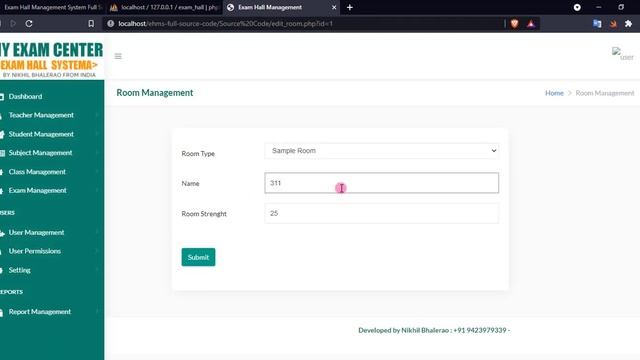This screenshot has height=360, width=640.
Task: Click the Room Strenght input field
Action: tap(381, 213)
